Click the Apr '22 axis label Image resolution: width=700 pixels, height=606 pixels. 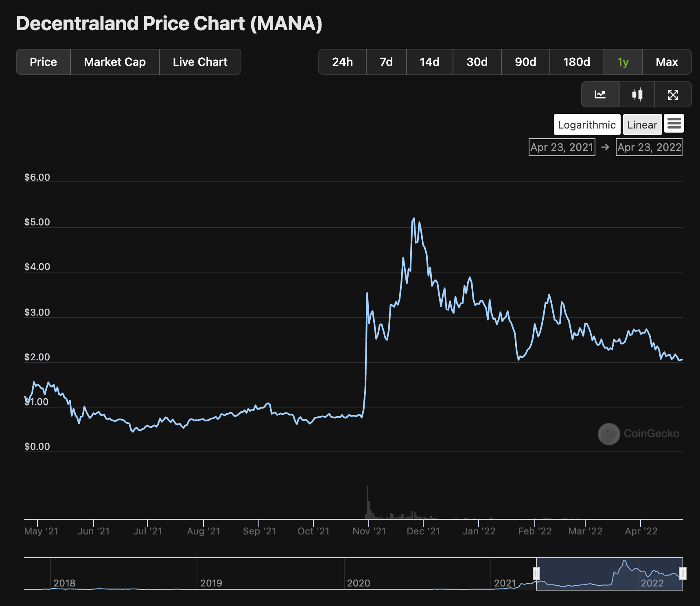coord(641,531)
